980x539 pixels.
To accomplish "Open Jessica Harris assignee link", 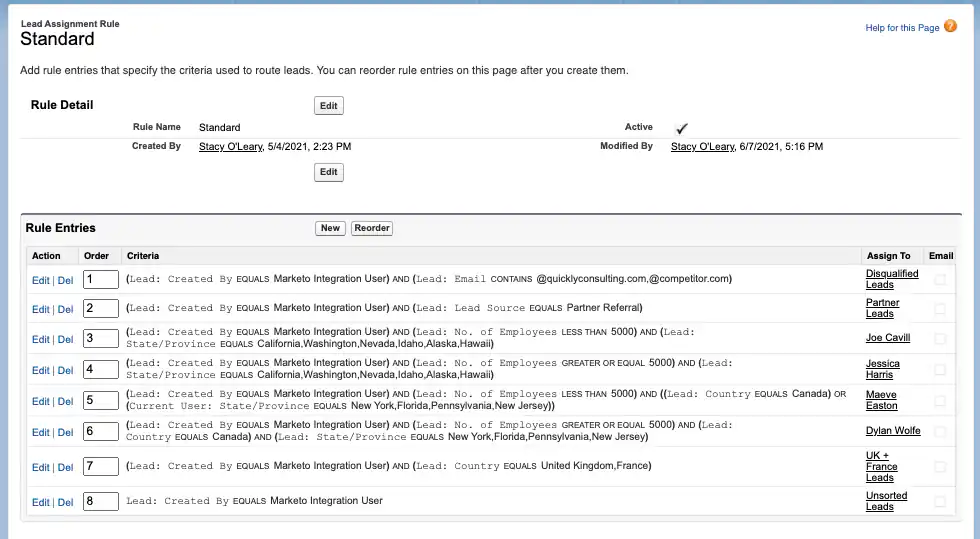I will (882, 369).
